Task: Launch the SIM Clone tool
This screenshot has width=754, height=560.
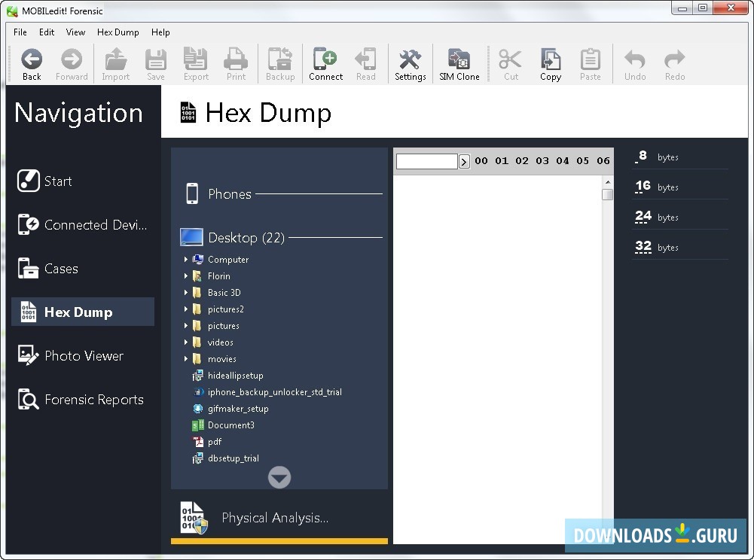Action: (x=459, y=65)
